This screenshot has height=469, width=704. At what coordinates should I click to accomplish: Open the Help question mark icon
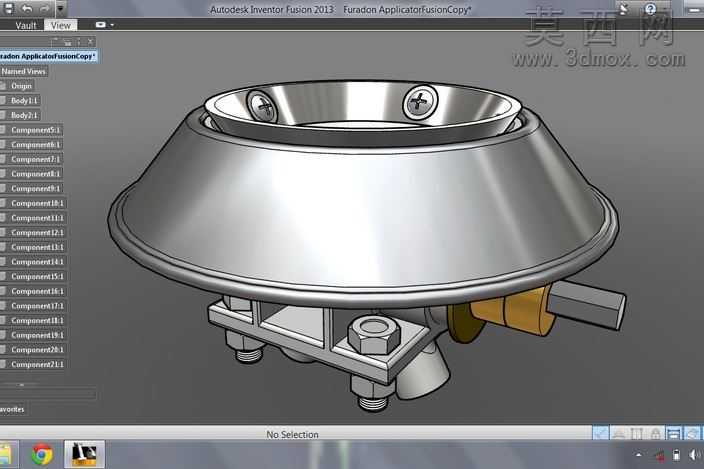click(651, 9)
